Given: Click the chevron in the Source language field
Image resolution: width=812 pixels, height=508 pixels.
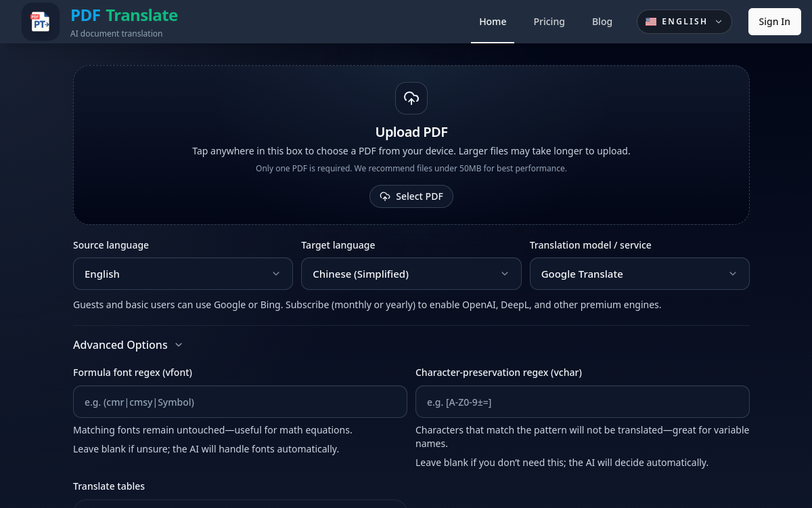Looking at the screenshot, I should [276, 274].
